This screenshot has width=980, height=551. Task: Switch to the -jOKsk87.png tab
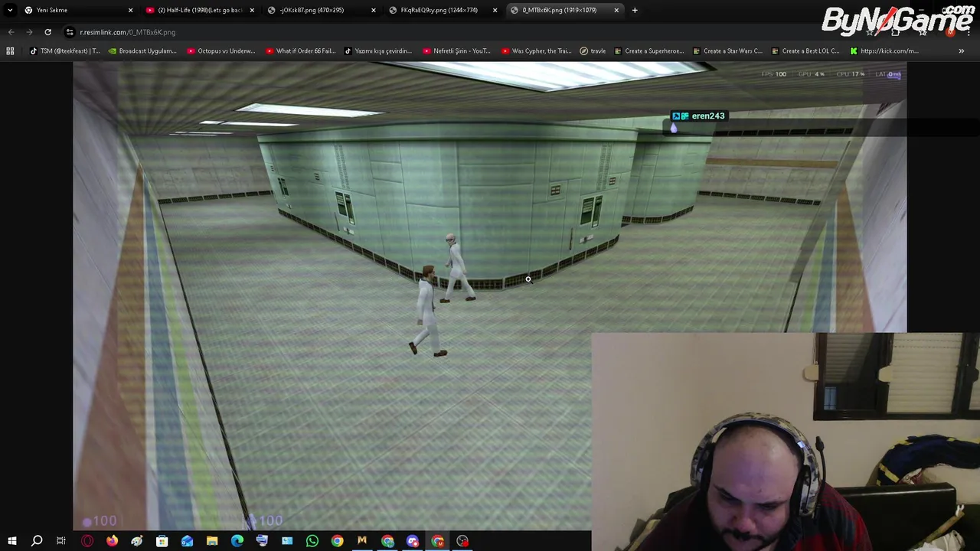[322, 10]
